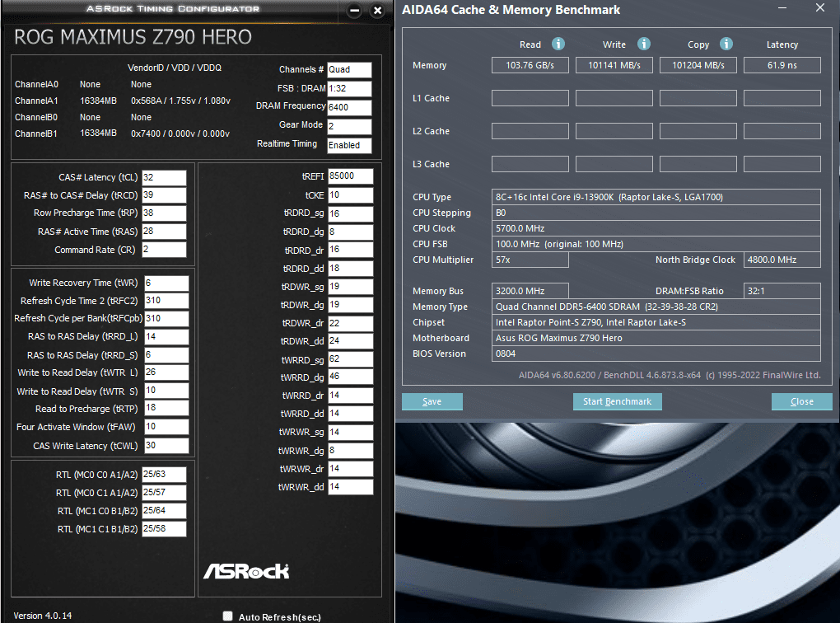Select the FSB : DRAM ratio field
The width and height of the screenshot is (840, 623).
coord(349,88)
